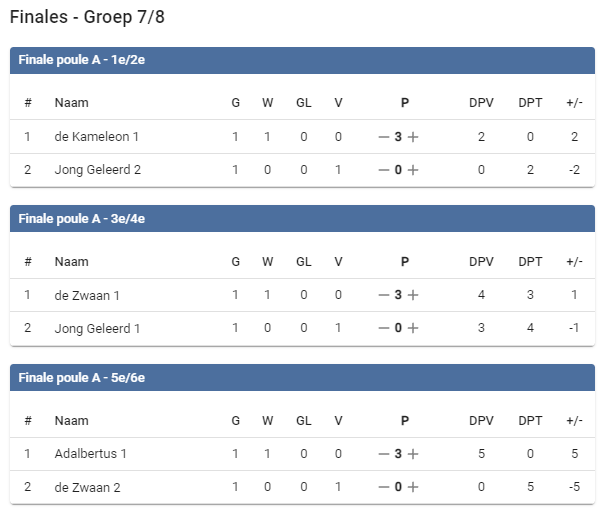Open team Adalbertus 1
Viewport: 607px width, 514px height.
90,454
